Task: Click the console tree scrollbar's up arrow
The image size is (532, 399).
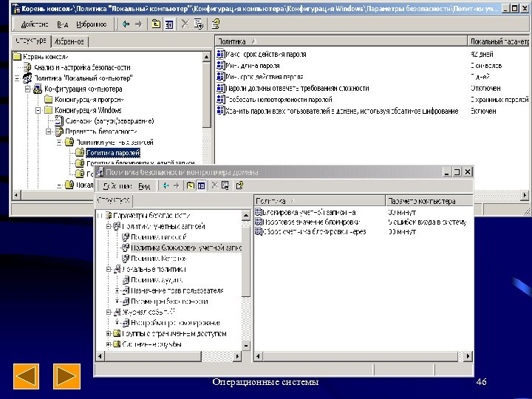Action: click(x=206, y=57)
